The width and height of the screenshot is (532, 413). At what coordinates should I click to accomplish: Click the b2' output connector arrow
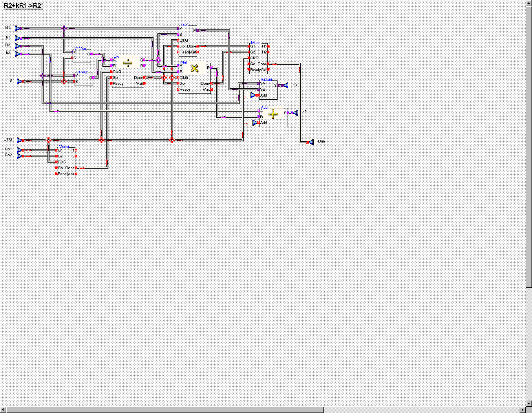pyautogui.click(x=295, y=113)
